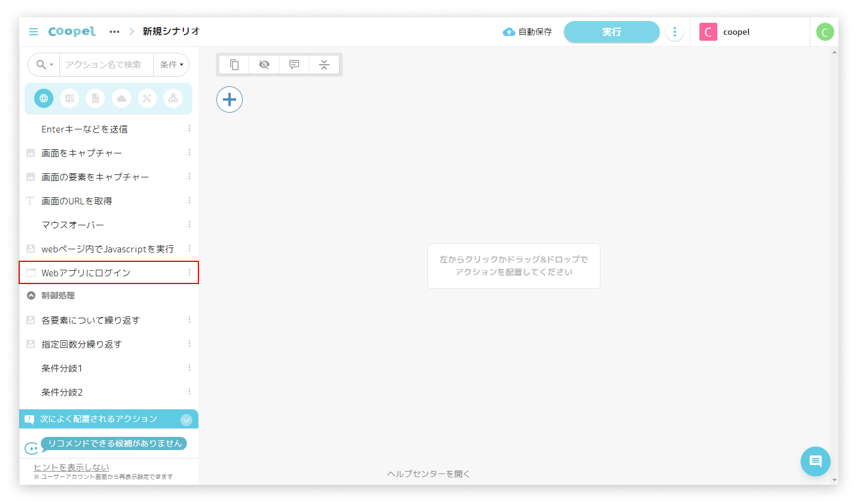Open options dots for 画面のURLを取得
The image size is (857, 504).
coord(189,200)
